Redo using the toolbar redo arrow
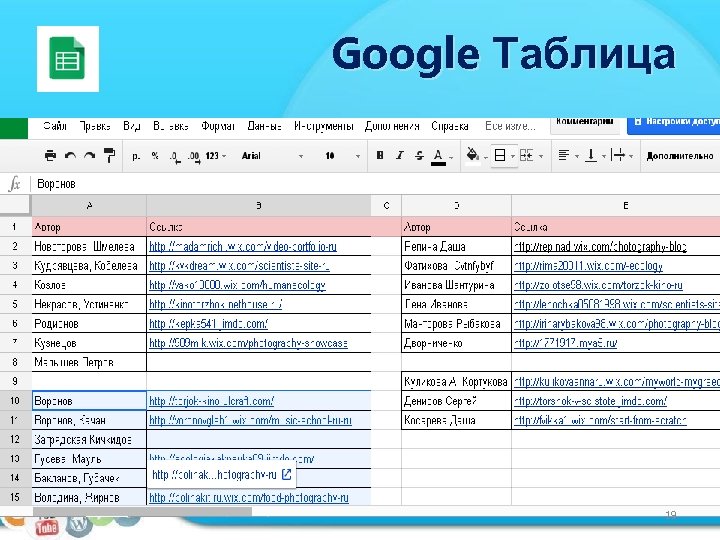The image size is (720, 540). coord(90,156)
